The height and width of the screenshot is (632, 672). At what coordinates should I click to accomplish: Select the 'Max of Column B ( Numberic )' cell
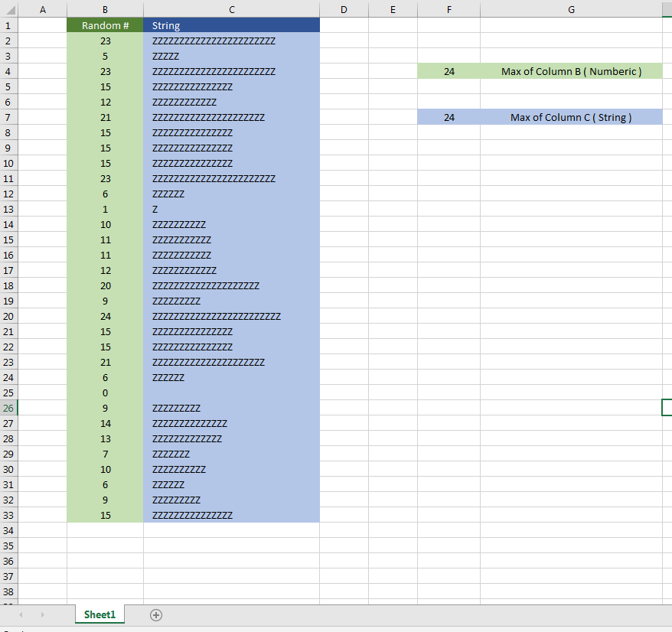coord(571,70)
